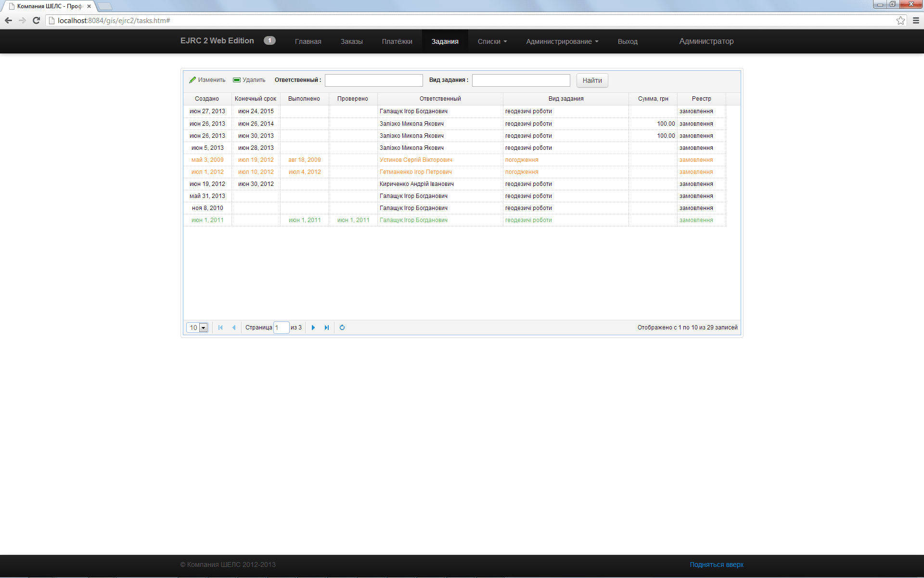The image size is (924, 578).
Task: Bookmark page with star icon
Action: 900,20
